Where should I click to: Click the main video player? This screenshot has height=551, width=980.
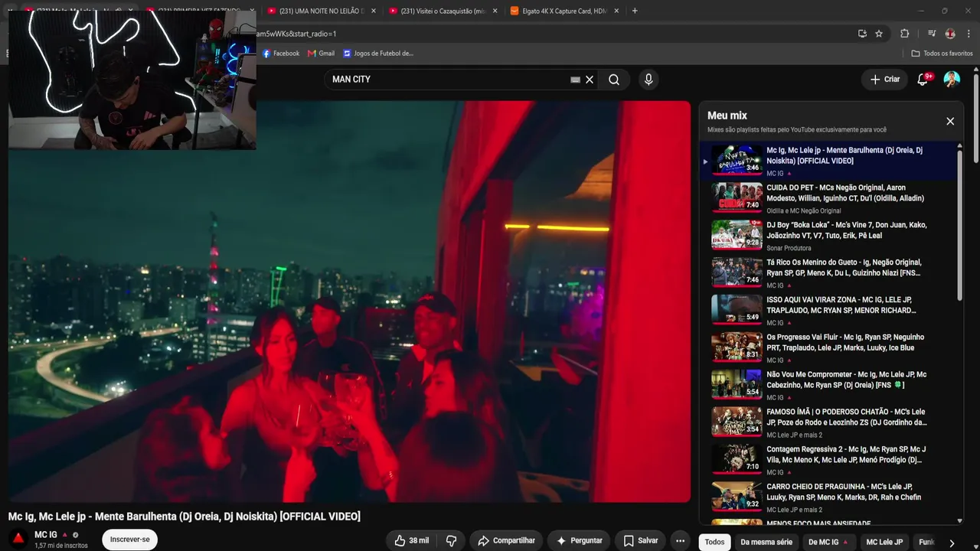[349, 302]
